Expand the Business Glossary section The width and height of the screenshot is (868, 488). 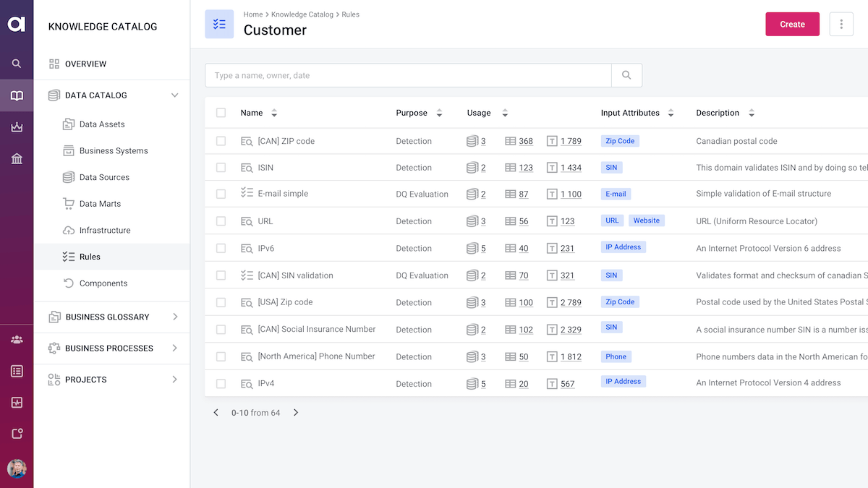[174, 317]
